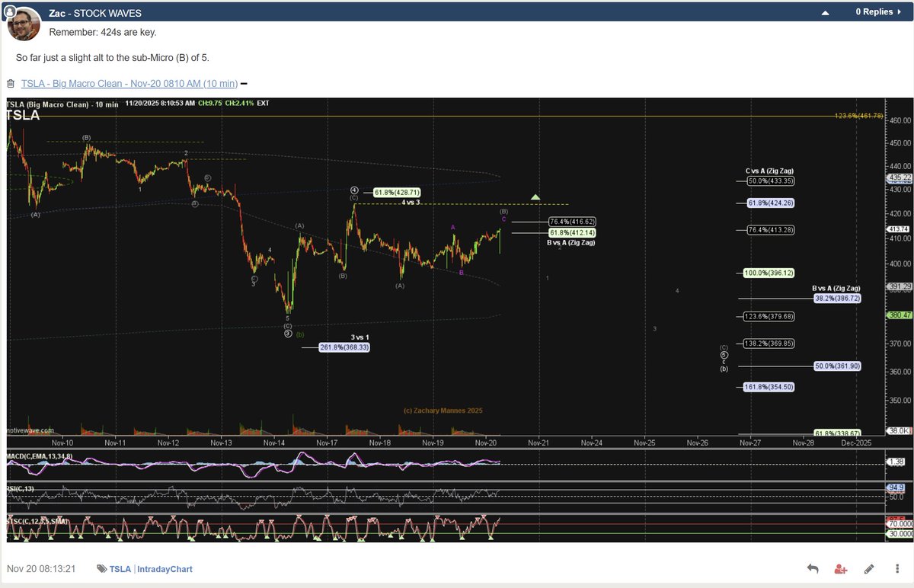Click the Zac - STOCK WAVES author name
The width and height of the screenshot is (914, 588).
95,14
